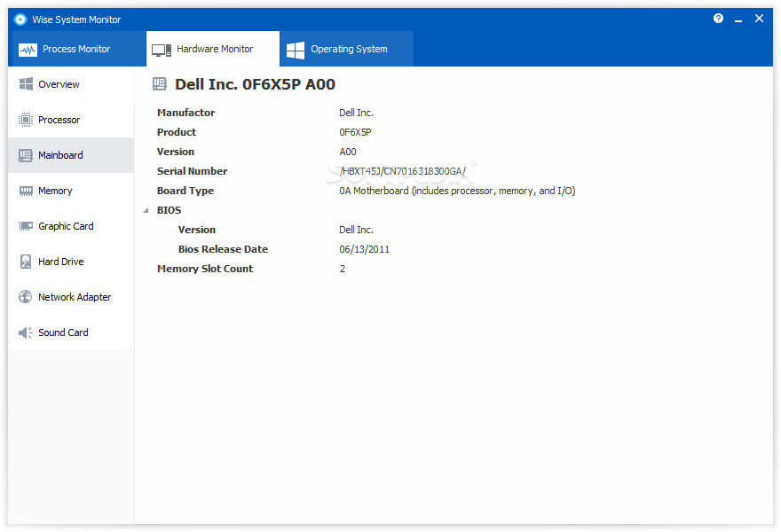The width and height of the screenshot is (781, 532).
Task: Click the version value 'A00'
Action: coord(348,152)
